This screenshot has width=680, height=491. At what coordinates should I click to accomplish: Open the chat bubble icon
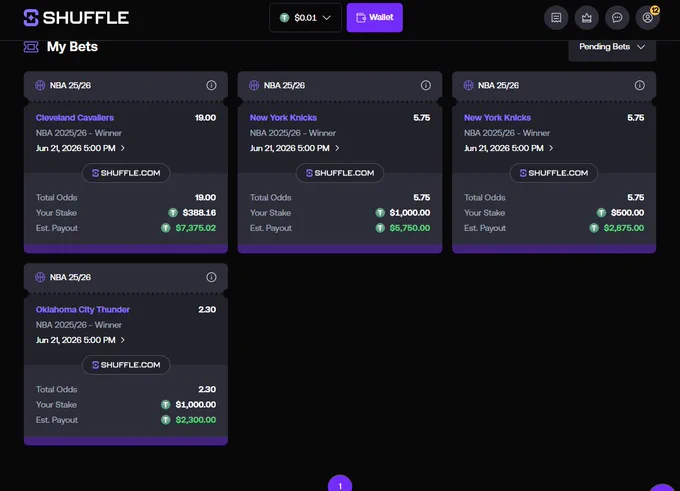617,18
